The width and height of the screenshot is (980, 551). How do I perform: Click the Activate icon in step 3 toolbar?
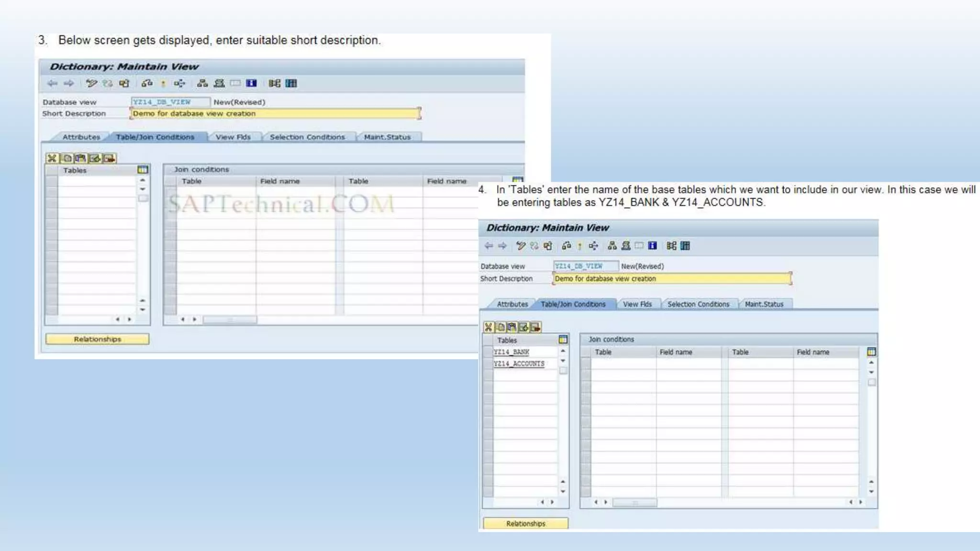coord(163,84)
